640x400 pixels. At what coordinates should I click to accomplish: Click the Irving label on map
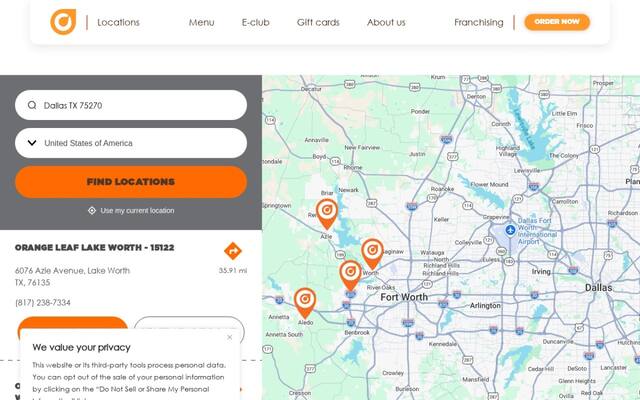[x=541, y=271]
